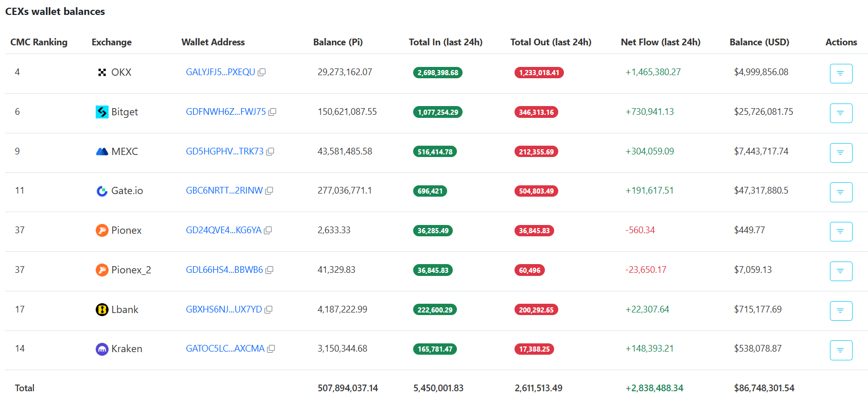The height and width of the screenshot is (400, 868).
Task: Click the Net Flow (last 24h) header
Action: [660, 42]
